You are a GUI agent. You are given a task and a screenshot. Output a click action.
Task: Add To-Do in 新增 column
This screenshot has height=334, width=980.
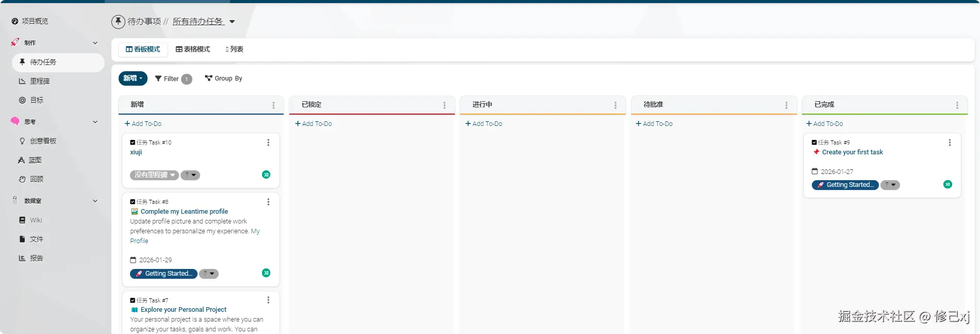pyautogui.click(x=143, y=124)
